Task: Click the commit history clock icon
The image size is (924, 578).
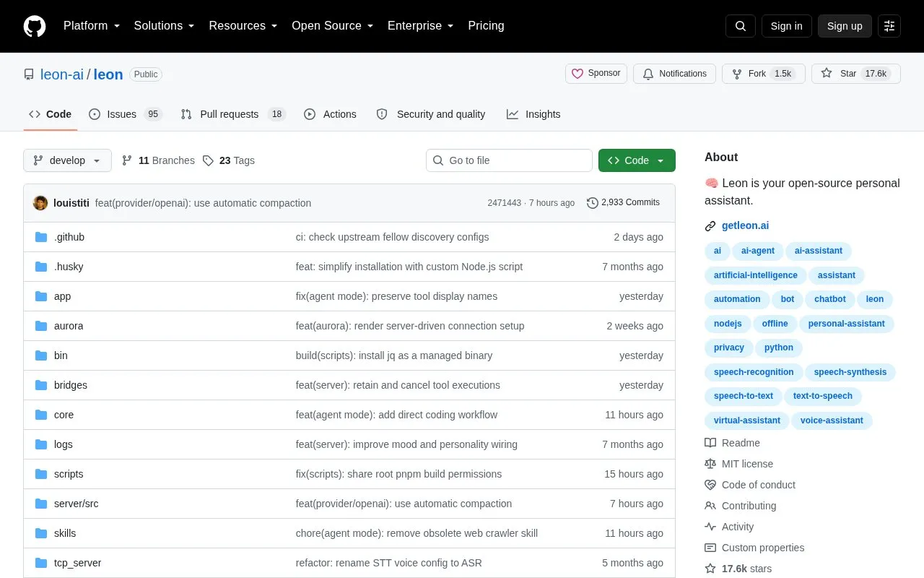Action: 593,203
